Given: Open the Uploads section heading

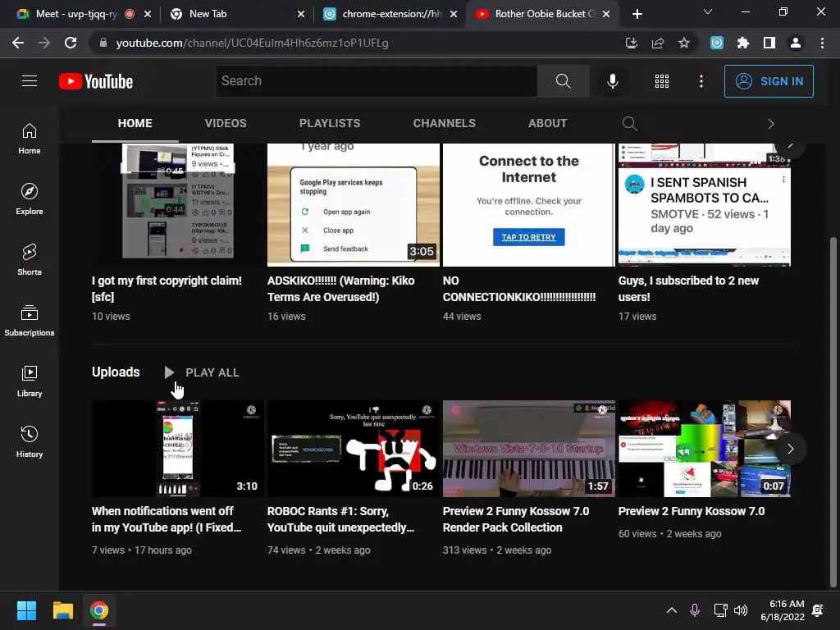Looking at the screenshot, I should point(116,372).
